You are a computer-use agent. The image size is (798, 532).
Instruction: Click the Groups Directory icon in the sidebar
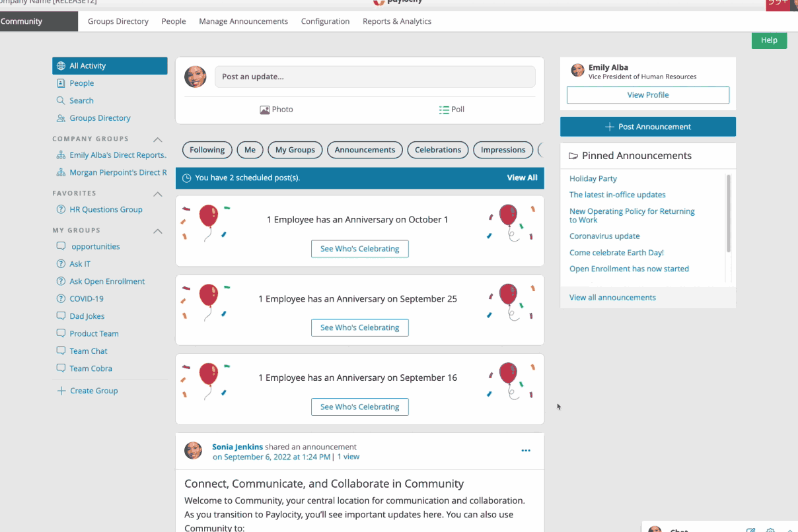tap(61, 118)
